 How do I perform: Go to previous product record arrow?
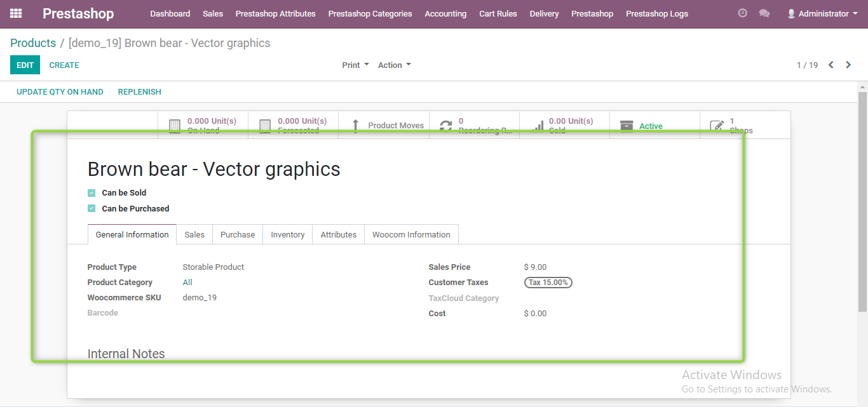pyautogui.click(x=831, y=65)
